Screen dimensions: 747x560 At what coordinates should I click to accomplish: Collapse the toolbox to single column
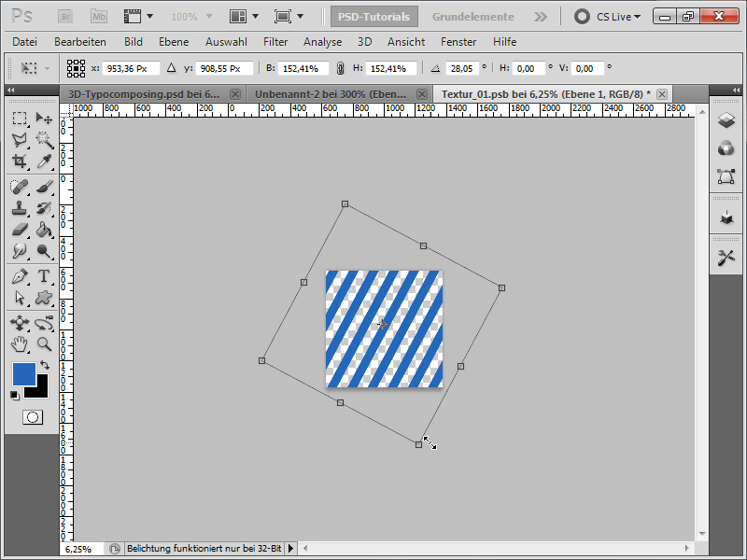(x=10, y=90)
